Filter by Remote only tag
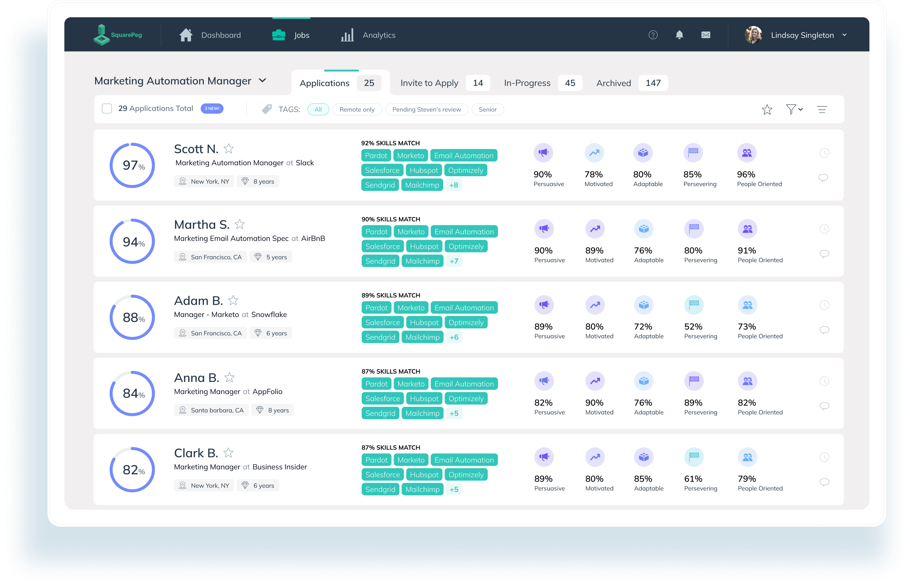 (357, 109)
